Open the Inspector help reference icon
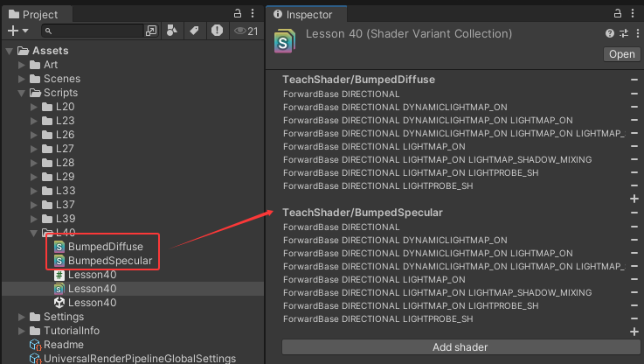The height and width of the screenshot is (364, 644). [609, 33]
